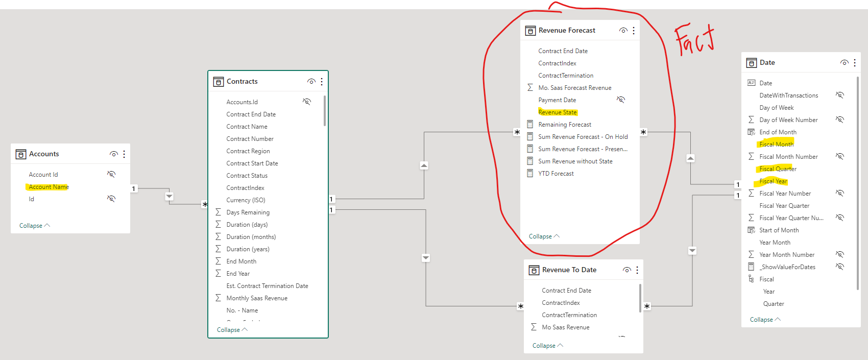Click sigma icon beside Fiscal Month Number
Viewport: 868px width, 360px height.
(x=751, y=156)
